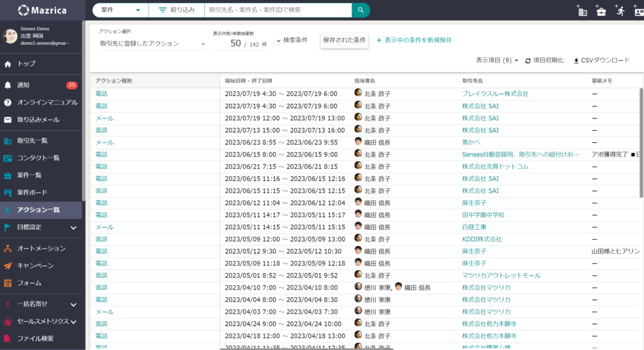Click the add contact card icon
This screenshot has width=644, height=350.
click(639, 11)
